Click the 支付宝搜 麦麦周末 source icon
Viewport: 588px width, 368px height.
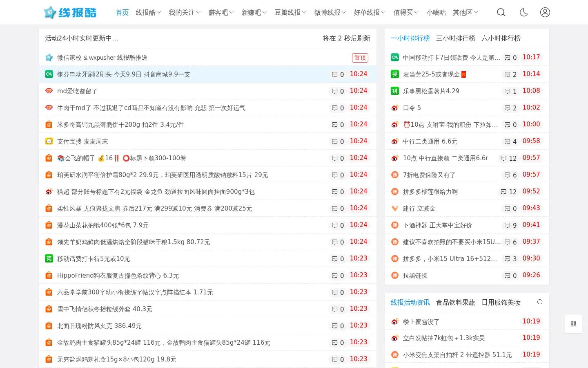pos(49,141)
